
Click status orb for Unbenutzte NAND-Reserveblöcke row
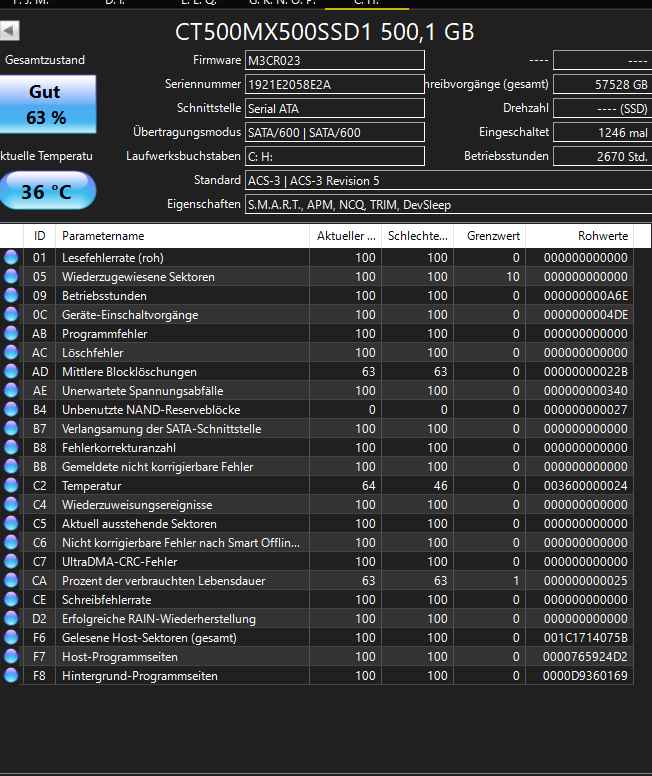(11, 409)
